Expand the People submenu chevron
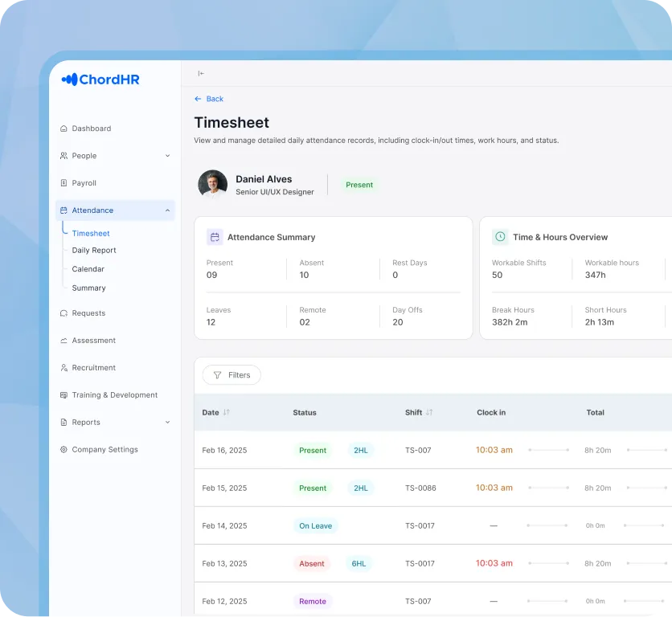This screenshot has height=617, width=672. pos(167,156)
